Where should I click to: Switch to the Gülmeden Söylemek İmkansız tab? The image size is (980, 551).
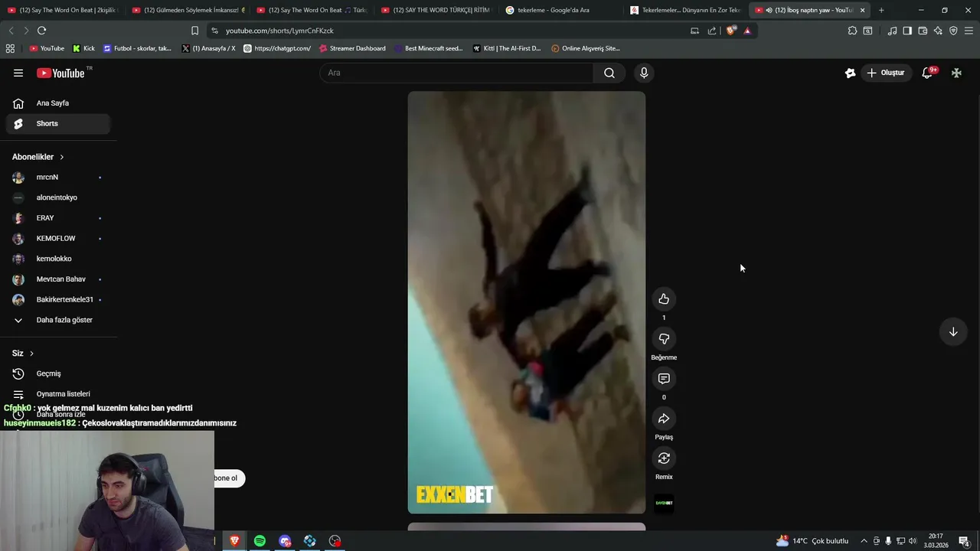(187, 10)
